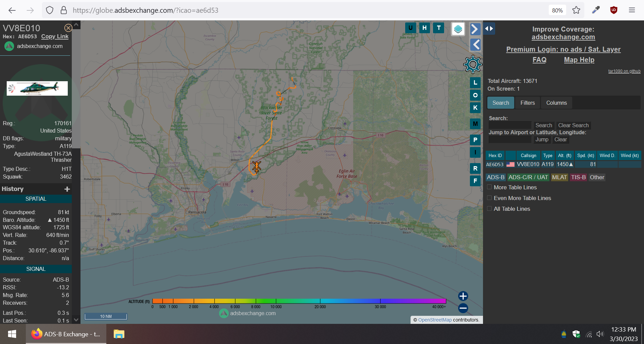The image size is (644, 344).
Task: Zoom in with the plus map button
Action: 463,296
